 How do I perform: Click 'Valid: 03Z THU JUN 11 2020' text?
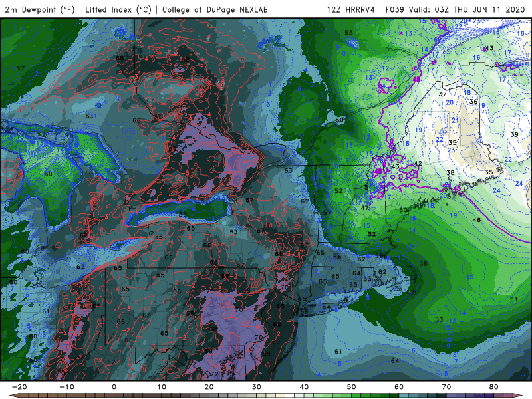coord(467,9)
